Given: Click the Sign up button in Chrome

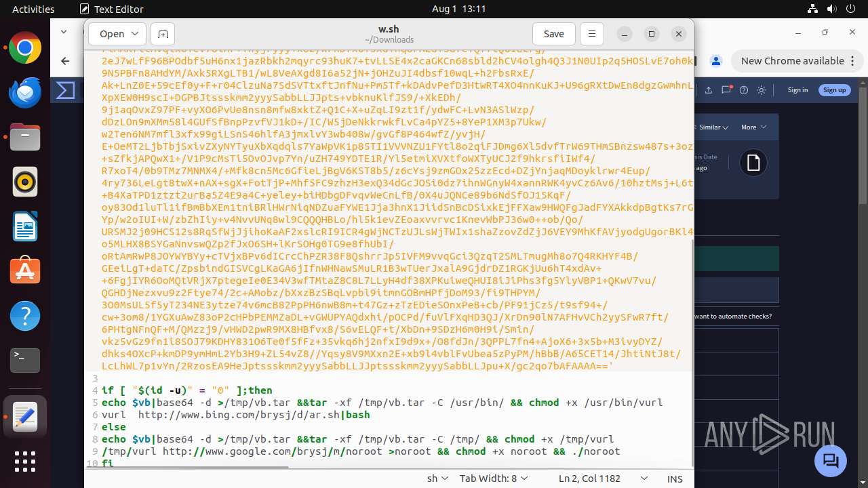Looking at the screenshot, I should [x=834, y=90].
